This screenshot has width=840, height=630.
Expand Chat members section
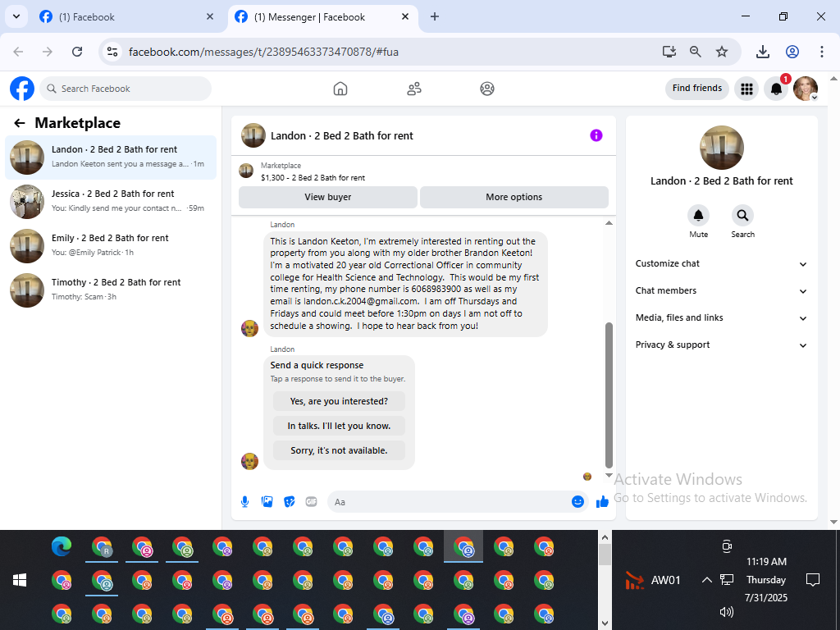[721, 291]
